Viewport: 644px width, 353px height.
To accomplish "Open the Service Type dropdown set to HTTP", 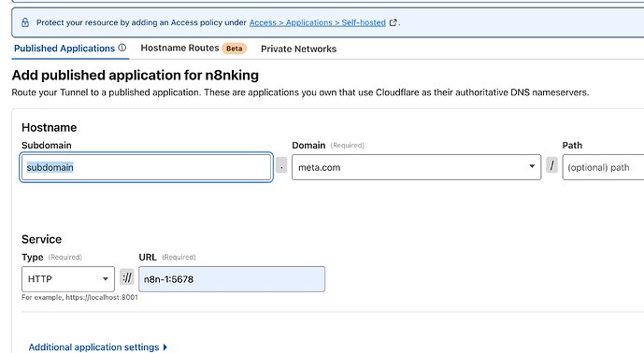I will [68, 278].
